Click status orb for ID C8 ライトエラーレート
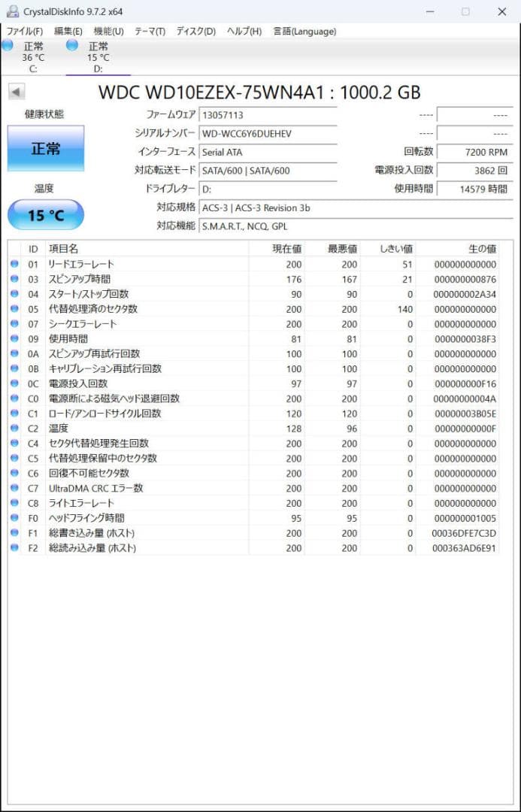 click(14, 503)
